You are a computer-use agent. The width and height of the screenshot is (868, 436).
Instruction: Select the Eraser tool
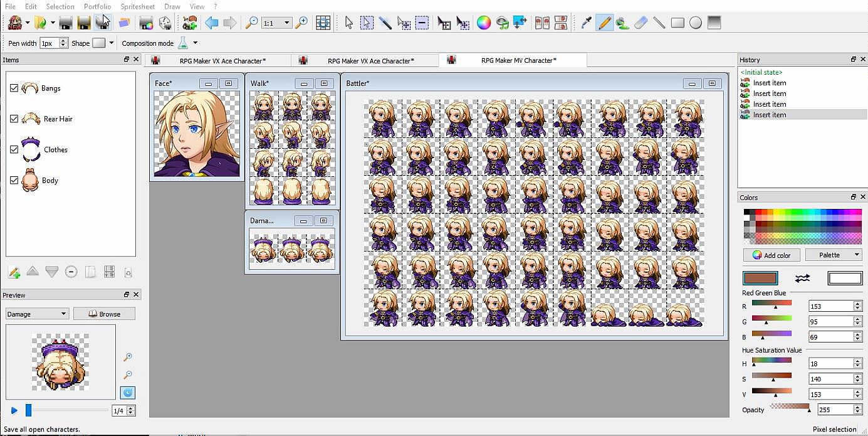641,23
